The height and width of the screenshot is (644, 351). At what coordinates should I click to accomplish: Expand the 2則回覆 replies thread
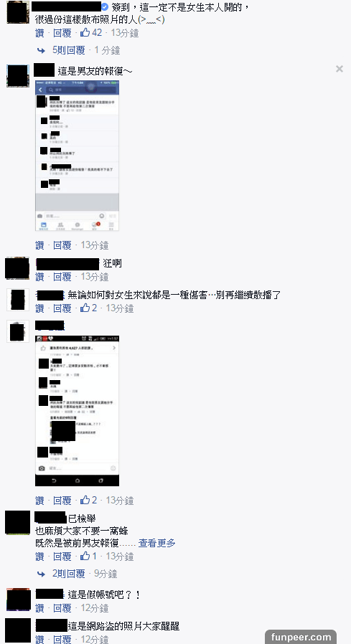click(x=69, y=574)
